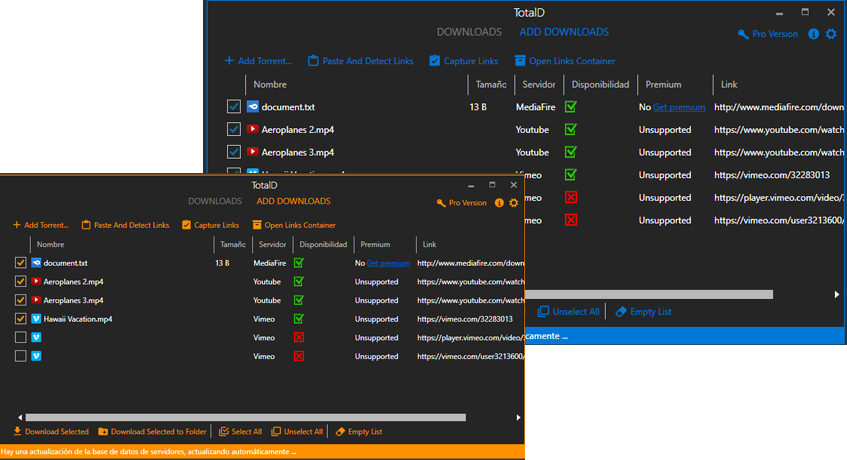
Task: Uncheck Hawaii Vacation.mp4 in the orange window
Action: coord(21,319)
